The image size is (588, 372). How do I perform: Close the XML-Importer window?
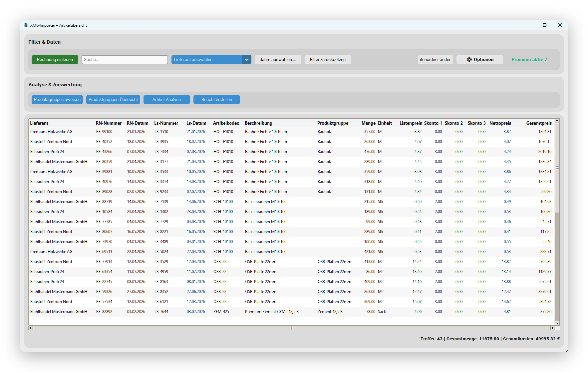[x=560, y=25]
